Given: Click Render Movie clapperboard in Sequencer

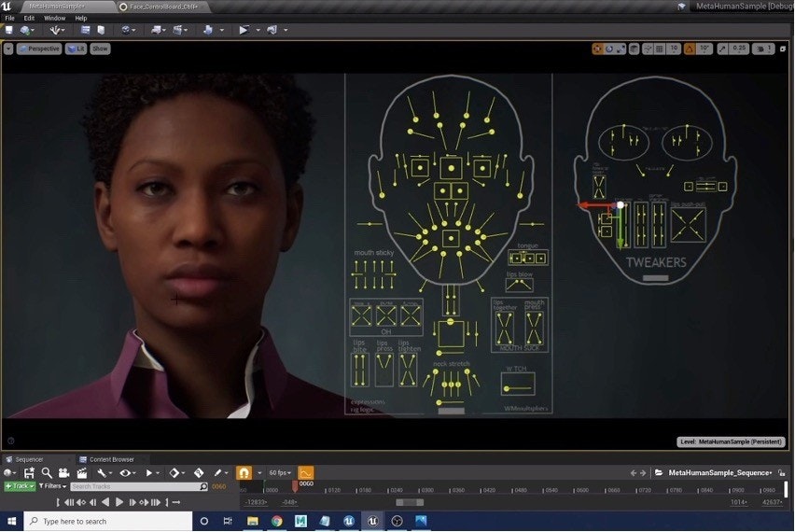Looking at the screenshot, I should [x=81, y=473].
